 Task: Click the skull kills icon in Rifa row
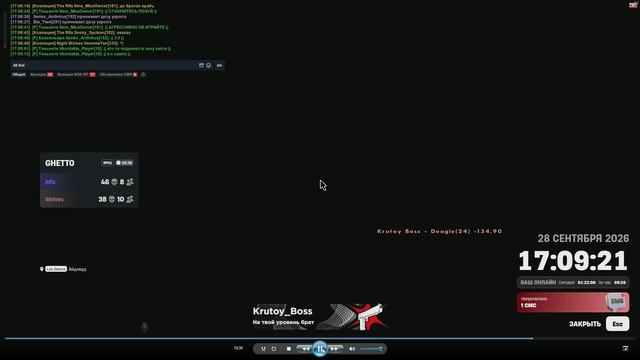point(114,182)
